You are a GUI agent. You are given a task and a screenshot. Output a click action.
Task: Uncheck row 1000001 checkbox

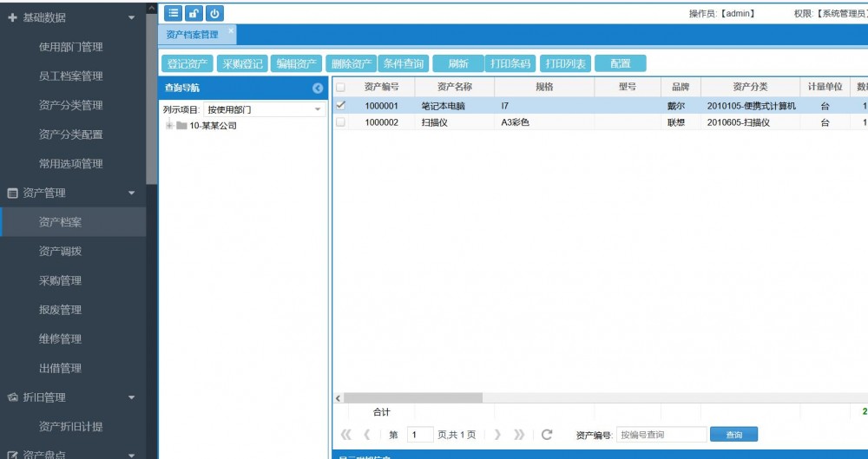pos(340,106)
